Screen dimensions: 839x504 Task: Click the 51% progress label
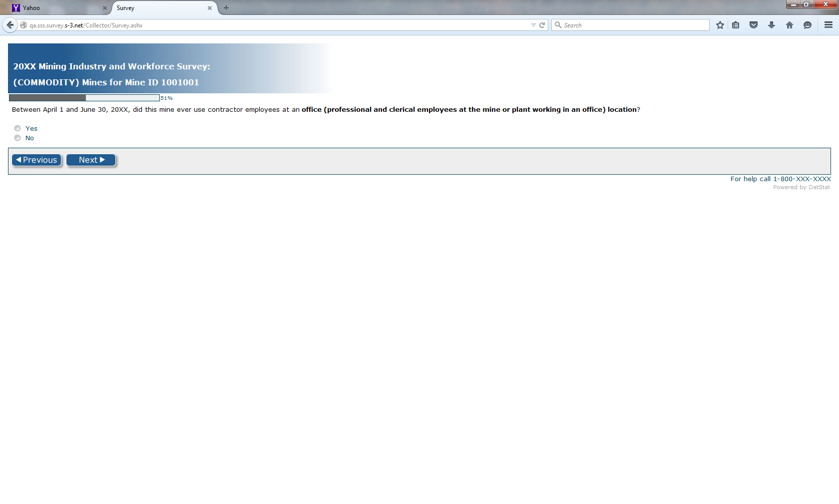(x=167, y=98)
